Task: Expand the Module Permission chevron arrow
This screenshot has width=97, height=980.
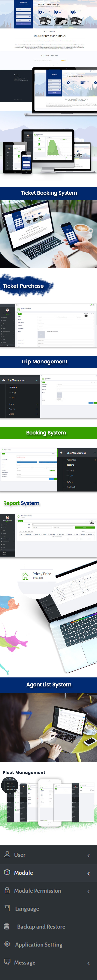Action: point(89,891)
